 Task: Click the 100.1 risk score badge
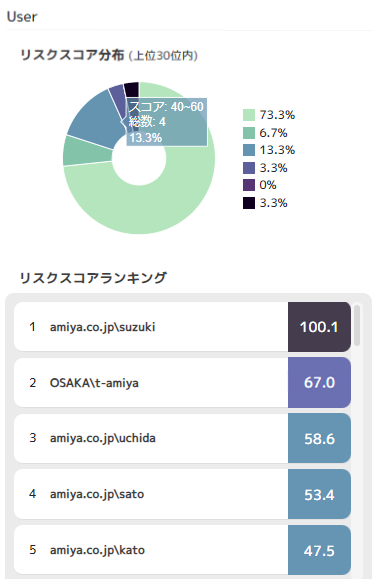(x=319, y=327)
